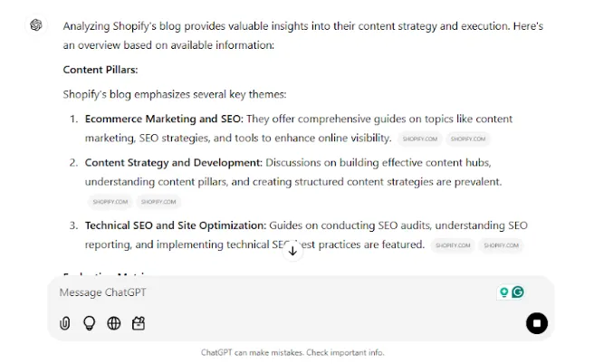Open the tools toolbox icon
This screenshot has width=594, height=364.
pyautogui.click(x=139, y=323)
